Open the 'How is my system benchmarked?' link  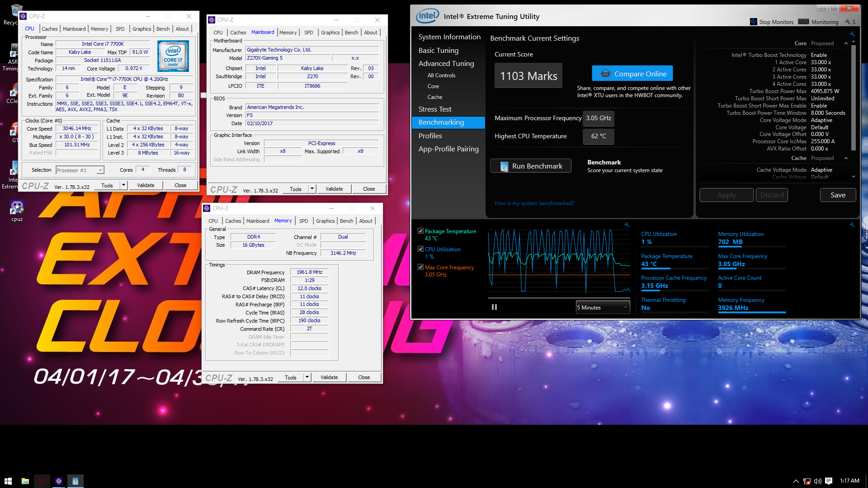tap(534, 203)
